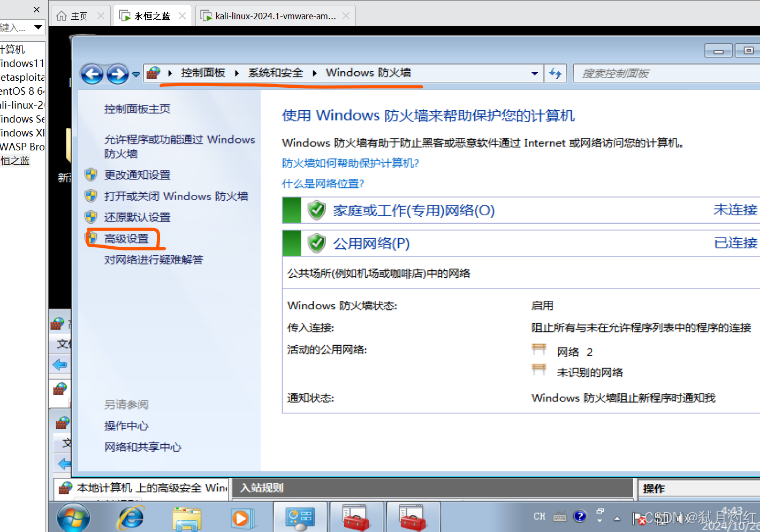Click the firewall icon in address bar
This screenshot has width=760, height=532.
pyautogui.click(x=153, y=73)
